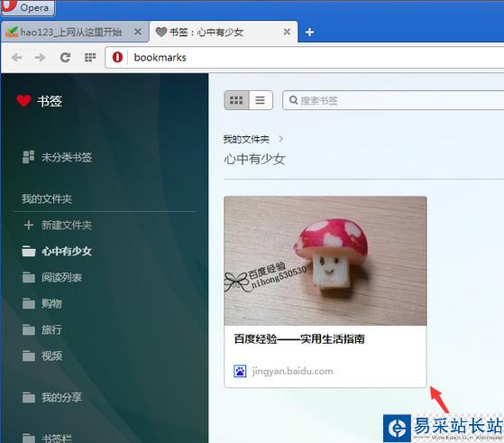Click the plus icon beside 新建文件夹
Viewport: 504px width, 443px height.
(x=29, y=226)
